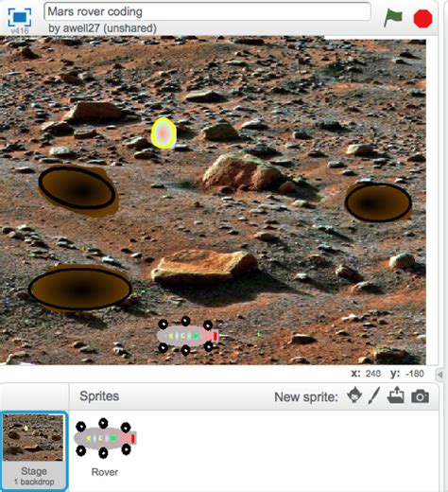Click the 'by awell27 (unshared)' text
This screenshot has width=448, height=492.
102,28
